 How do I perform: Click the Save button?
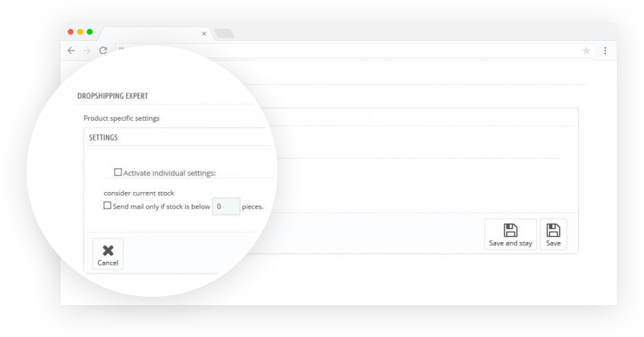(x=553, y=235)
